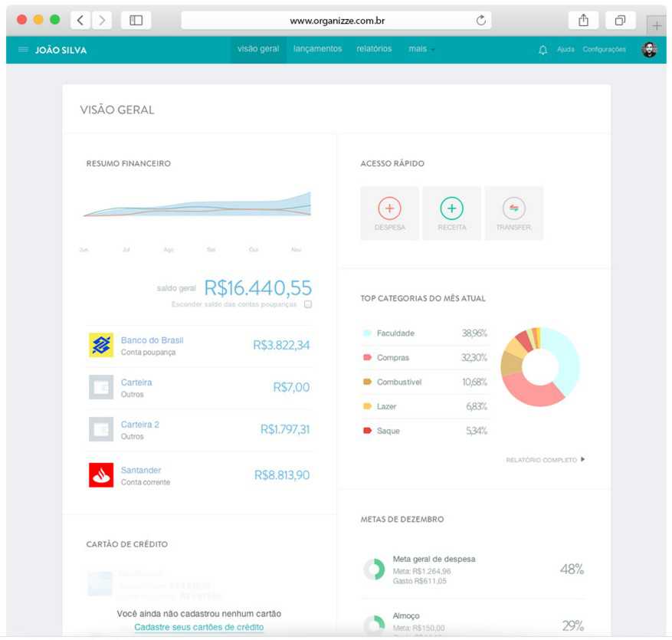Expand the 'mais' dropdown menu

pos(421,49)
